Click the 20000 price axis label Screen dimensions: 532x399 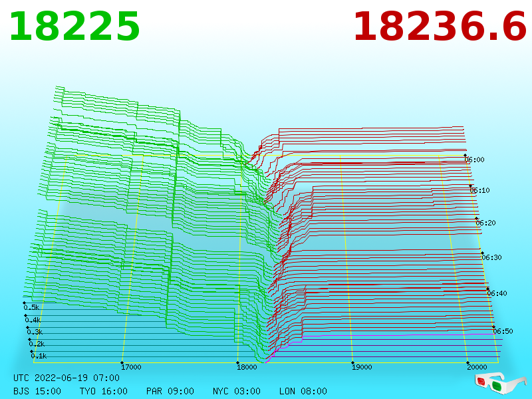pyautogui.click(x=477, y=367)
